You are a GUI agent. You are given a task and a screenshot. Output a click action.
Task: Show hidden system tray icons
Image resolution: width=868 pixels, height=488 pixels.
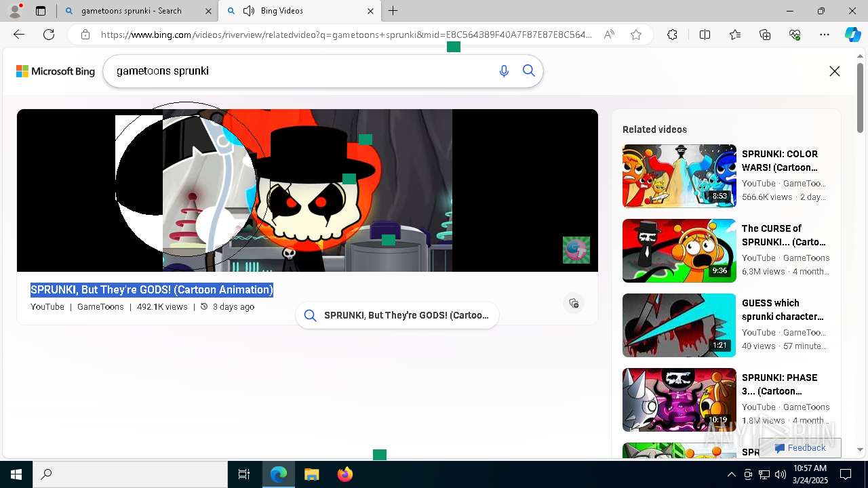point(731,474)
